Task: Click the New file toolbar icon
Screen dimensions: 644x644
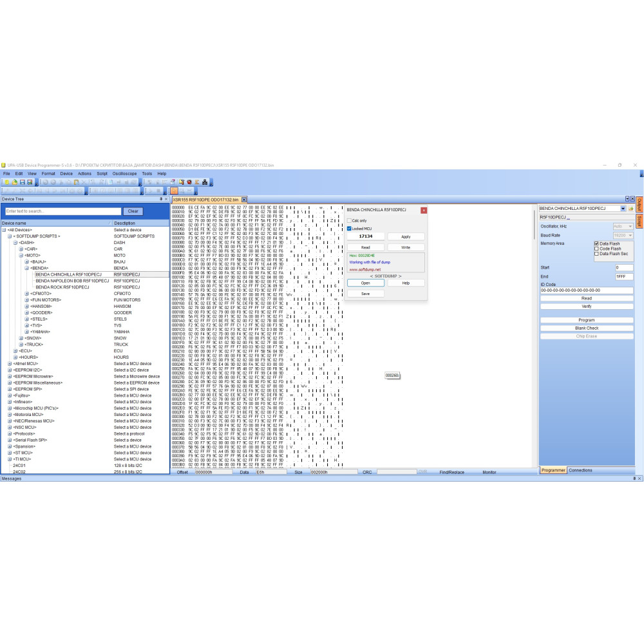Action: [6, 182]
